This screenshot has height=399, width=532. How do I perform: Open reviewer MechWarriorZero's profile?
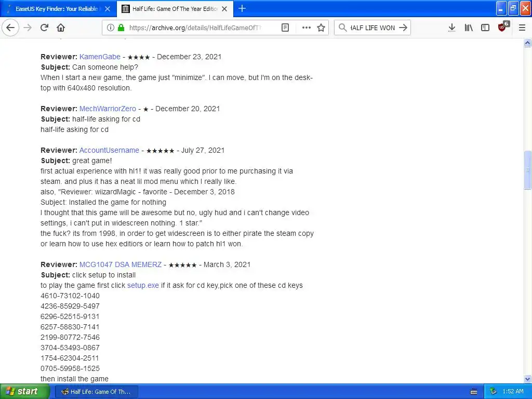click(108, 109)
